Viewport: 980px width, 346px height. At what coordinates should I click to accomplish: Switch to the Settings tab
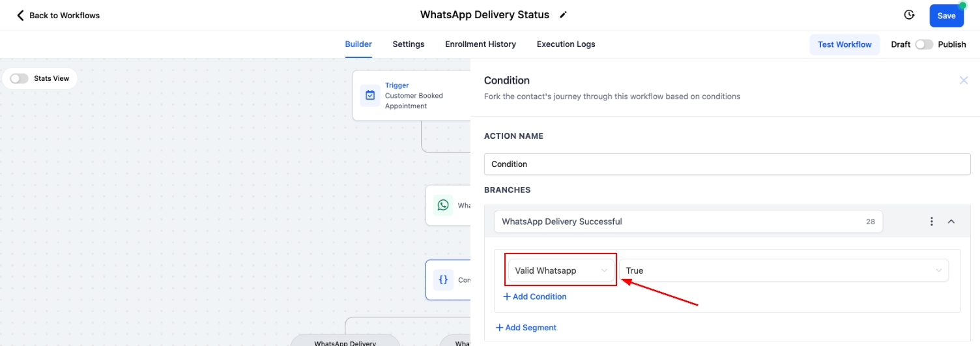pos(409,44)
